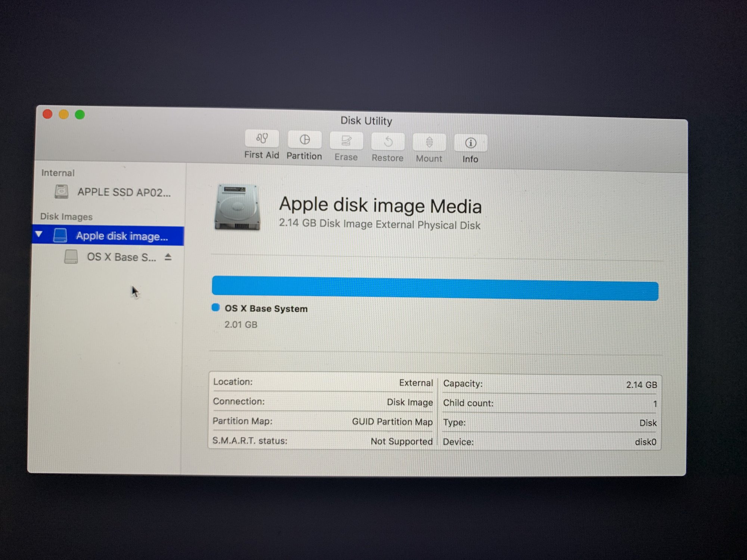Click the Apple disk image sidebar icon

tap(60, 236)
